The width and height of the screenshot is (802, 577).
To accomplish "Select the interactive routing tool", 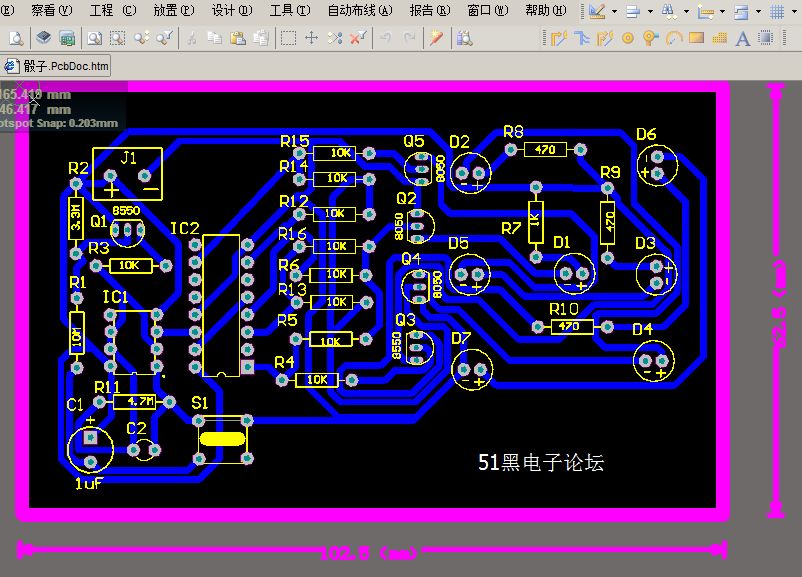I will [x=559, y=38].
